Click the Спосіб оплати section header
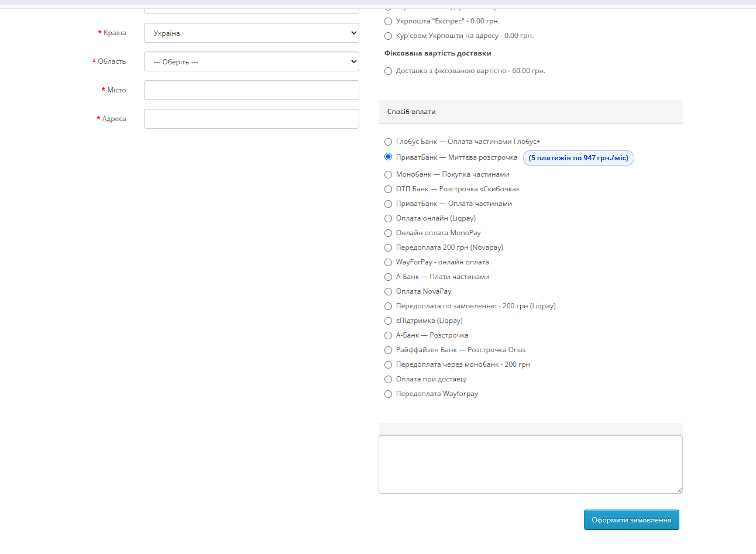The image size is (756, 554). coord(531,112)
